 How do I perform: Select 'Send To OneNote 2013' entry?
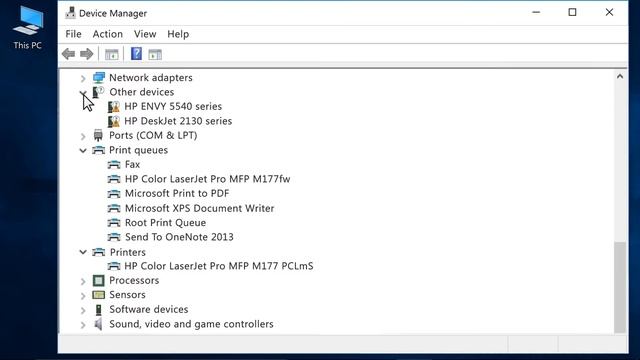coord(179,237)
